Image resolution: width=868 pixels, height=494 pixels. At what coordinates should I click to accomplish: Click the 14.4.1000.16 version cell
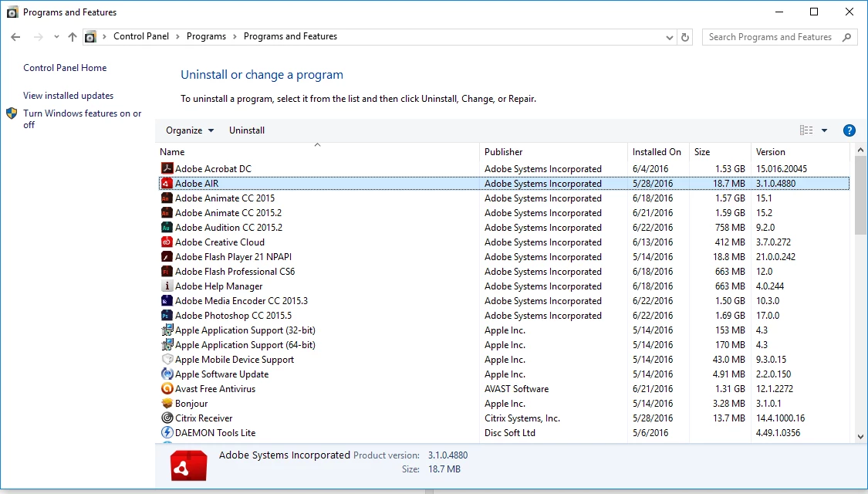(781, 418)
